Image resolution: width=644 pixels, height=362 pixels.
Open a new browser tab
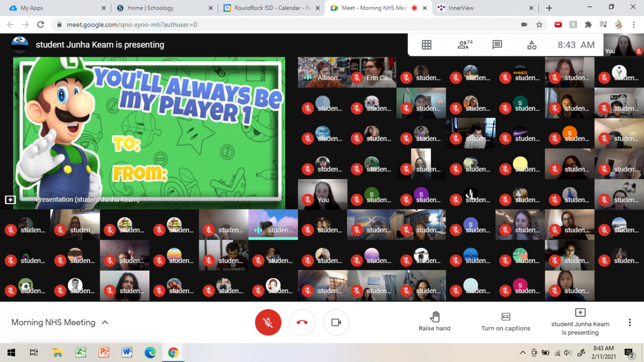(x=549, y=8)
